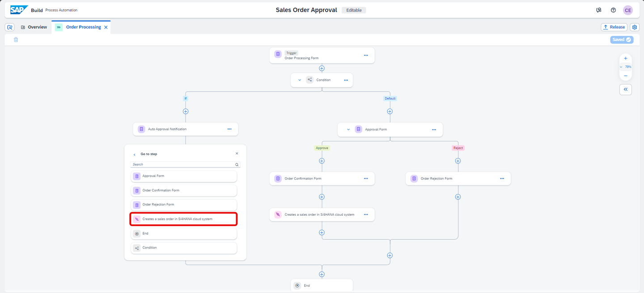The width and height of the screenshot is (644, 293).
Task: Add step below the Trigger node
Action: (322, 68)
